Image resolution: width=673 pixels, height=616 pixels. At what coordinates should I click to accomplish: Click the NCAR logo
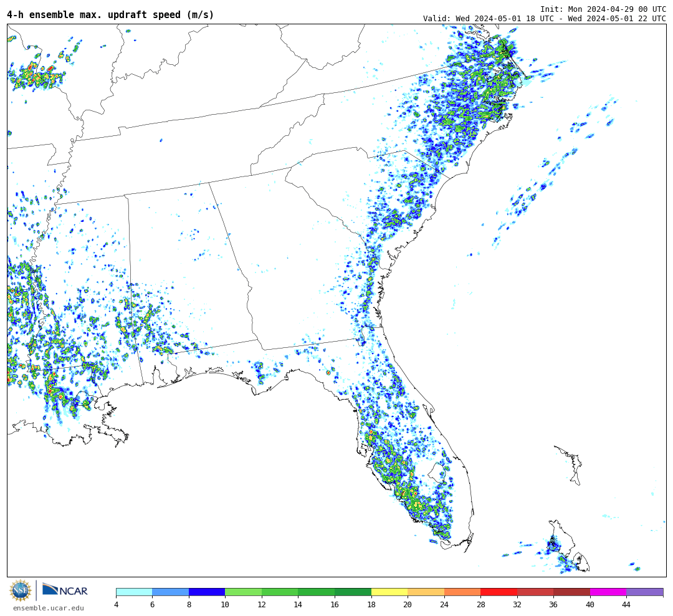tap(65, 590)
